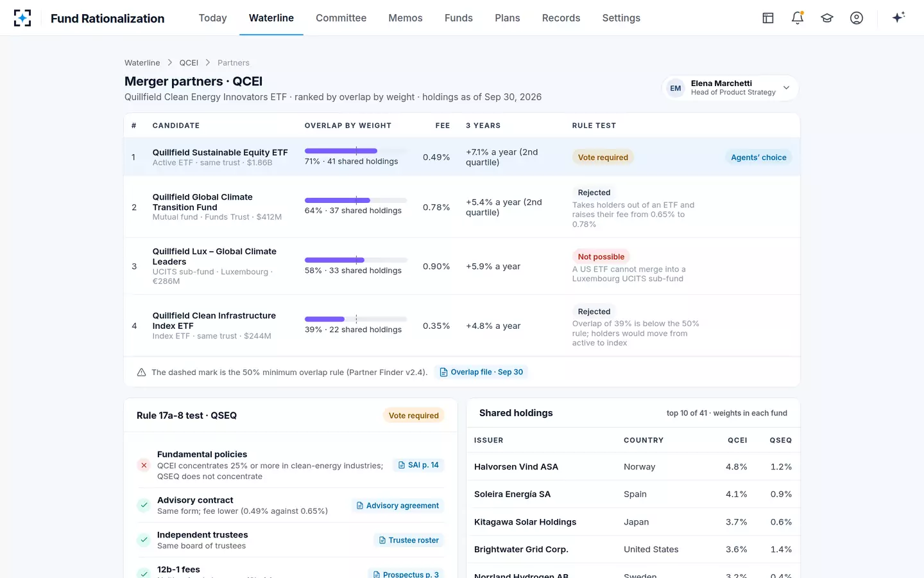Open the Advisory agreement document link
This screenshot has height=578, width=924.
[398, 505]
